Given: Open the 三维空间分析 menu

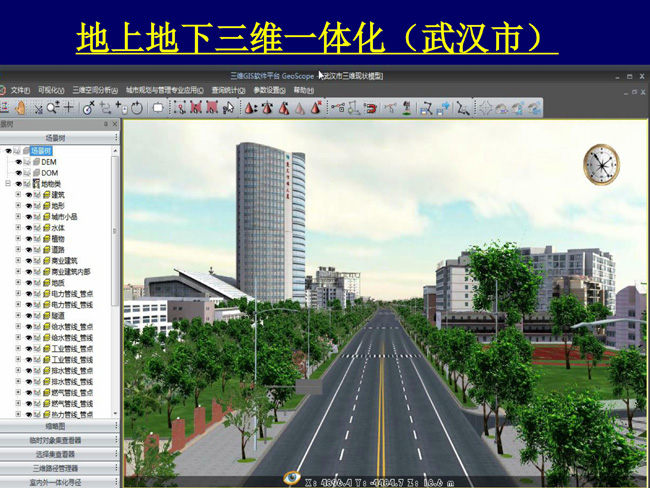Looking at the screenshot, I should pyautogui.click(x=95, y=90).
